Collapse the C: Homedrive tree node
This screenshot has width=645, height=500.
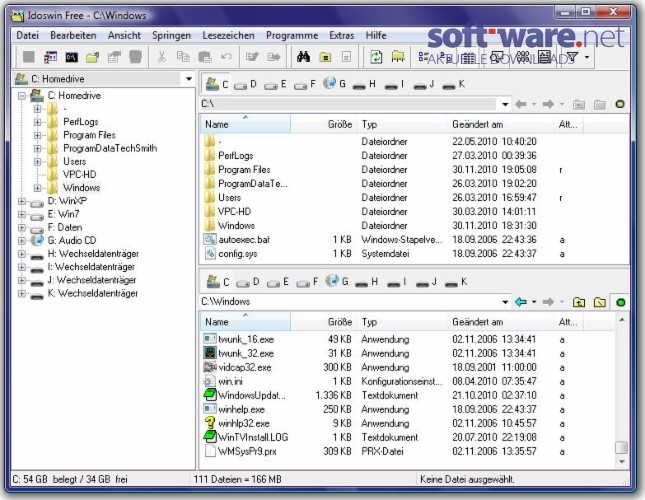coord(22,96)
